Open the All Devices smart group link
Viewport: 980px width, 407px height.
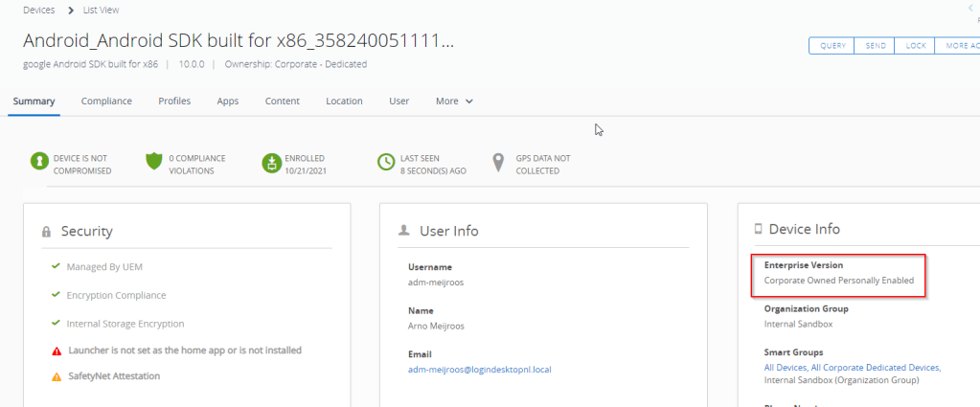[x=786, y=368]
